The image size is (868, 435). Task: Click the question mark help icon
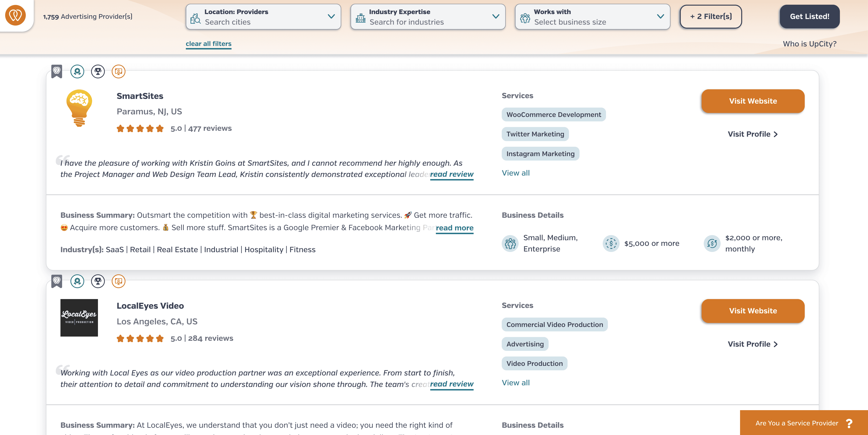pos(849,423)
